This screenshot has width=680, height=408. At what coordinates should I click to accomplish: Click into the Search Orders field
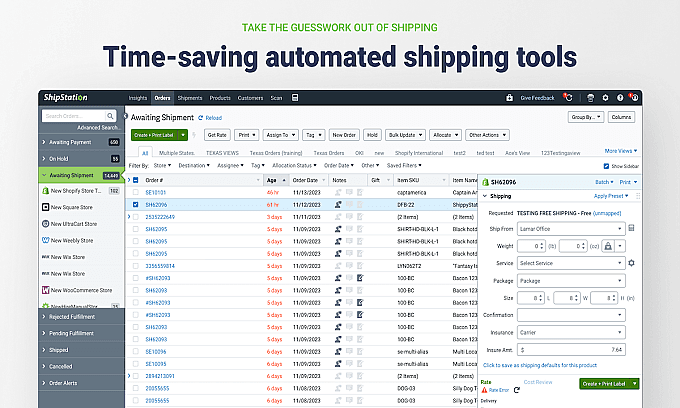(74, 116)
